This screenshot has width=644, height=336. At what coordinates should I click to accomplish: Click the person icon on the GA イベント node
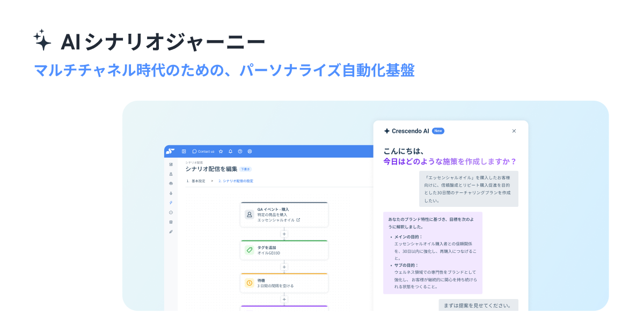[249, 214]
